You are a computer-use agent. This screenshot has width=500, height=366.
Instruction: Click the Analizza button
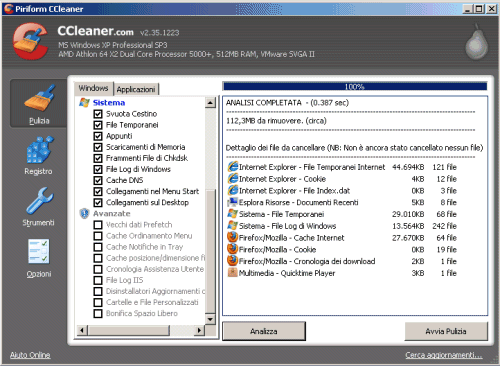[x=264, y=331]
